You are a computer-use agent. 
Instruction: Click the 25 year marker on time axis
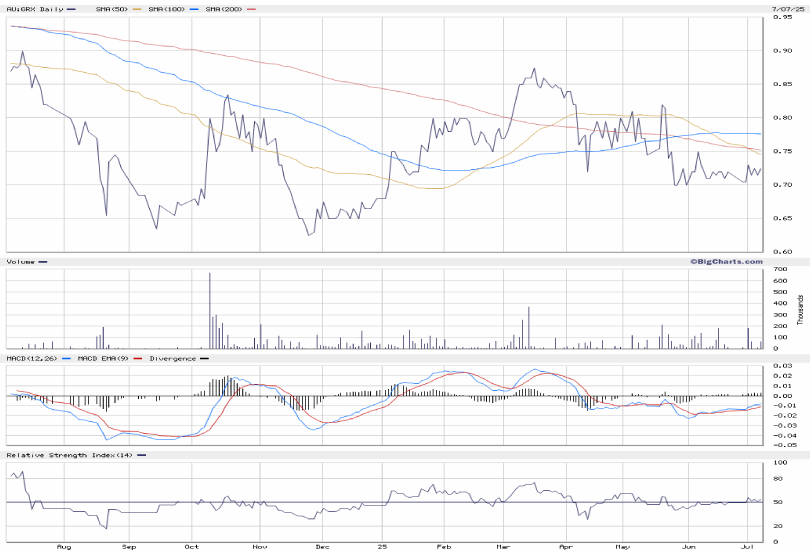pyautogui.click(x=383, y=547)
